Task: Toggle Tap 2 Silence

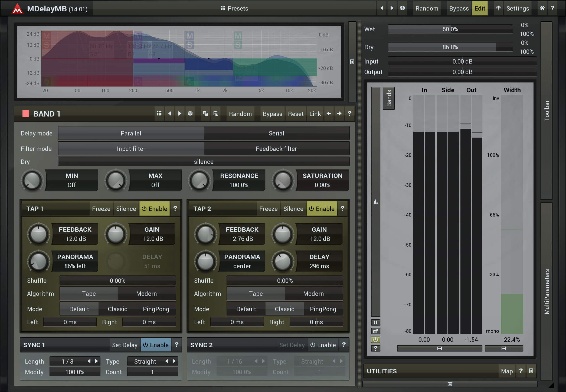Action: 293,209
